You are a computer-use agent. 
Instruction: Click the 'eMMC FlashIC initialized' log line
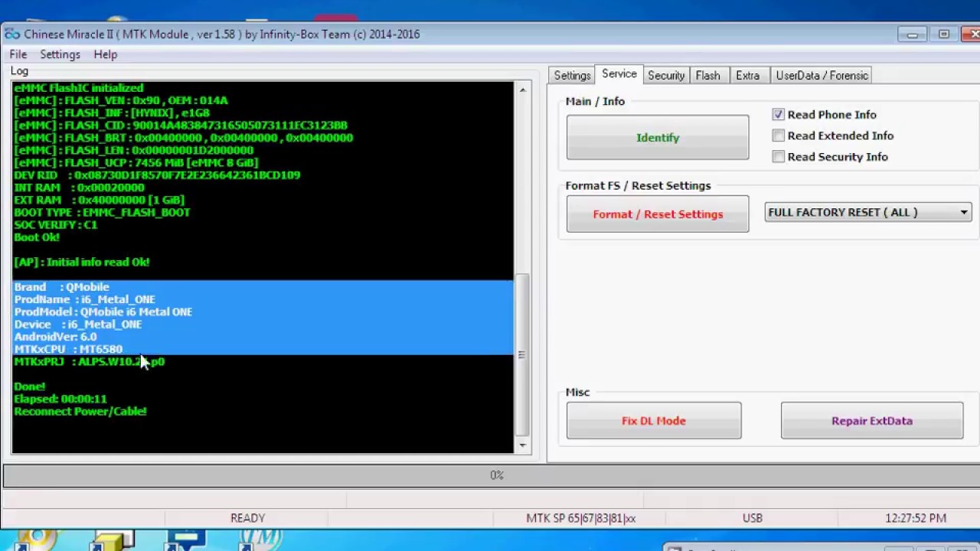[x=79, y=88]
